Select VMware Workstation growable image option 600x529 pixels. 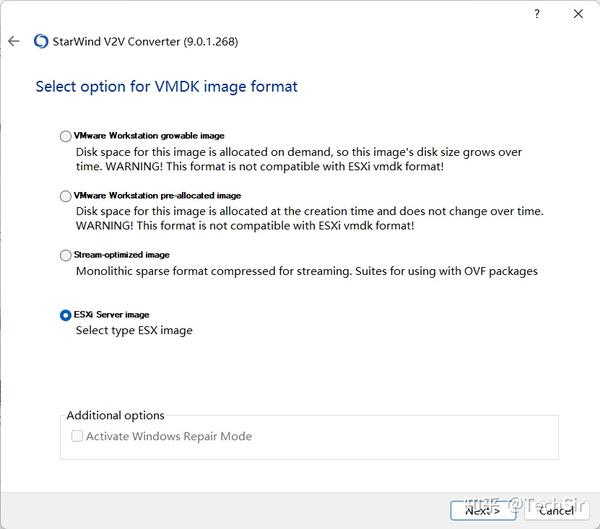[66, 136]
